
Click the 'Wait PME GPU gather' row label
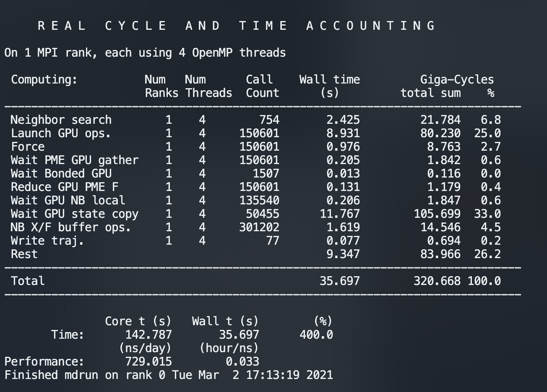point(75,160)
